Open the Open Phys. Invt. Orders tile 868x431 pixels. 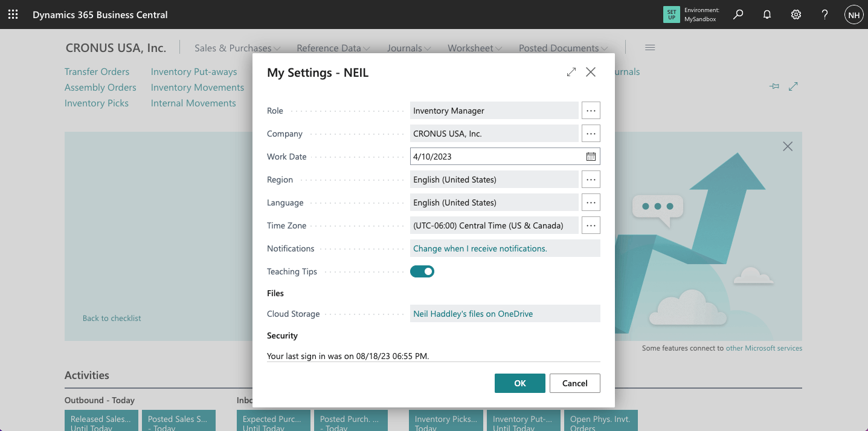(600, 421)
